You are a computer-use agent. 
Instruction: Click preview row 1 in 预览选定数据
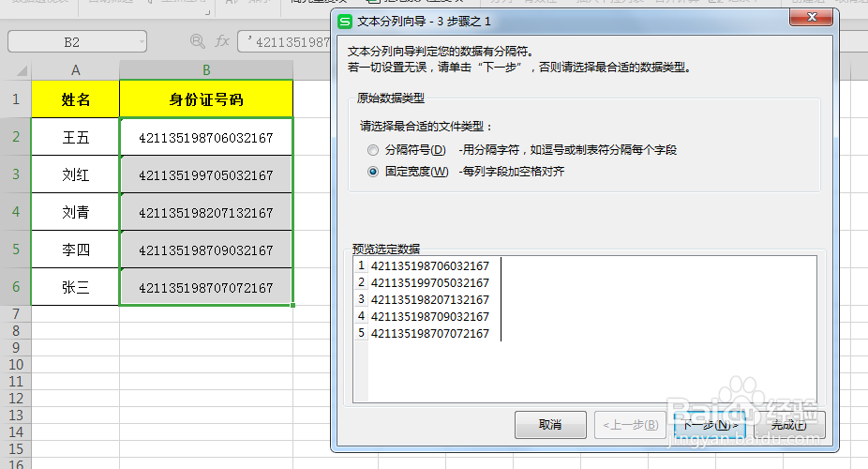pos(429,265)
